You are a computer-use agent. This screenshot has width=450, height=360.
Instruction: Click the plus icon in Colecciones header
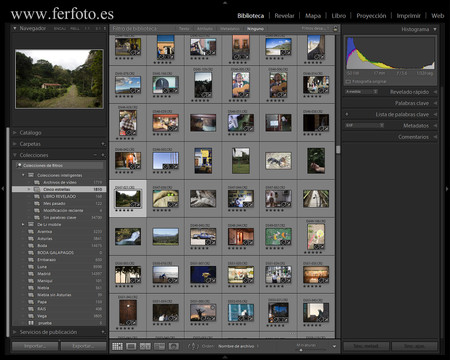pyautogui.click(x=103, y=155)
